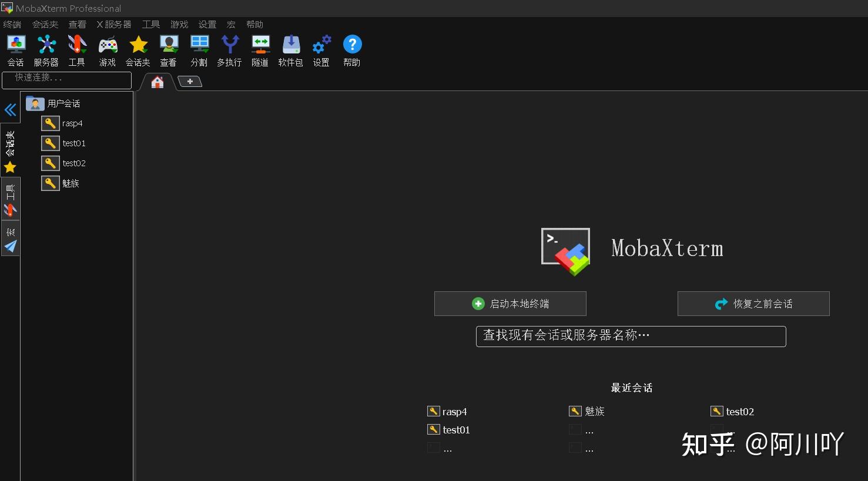
Task: Select 用户会话 folder in session tree
Action: pyautogui.click(x=53, y=103)
